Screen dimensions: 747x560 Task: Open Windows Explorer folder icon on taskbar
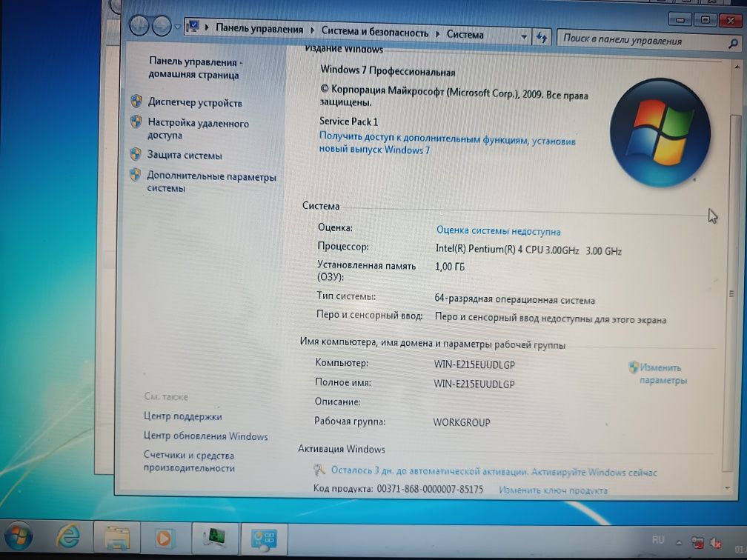pos(117,538)
